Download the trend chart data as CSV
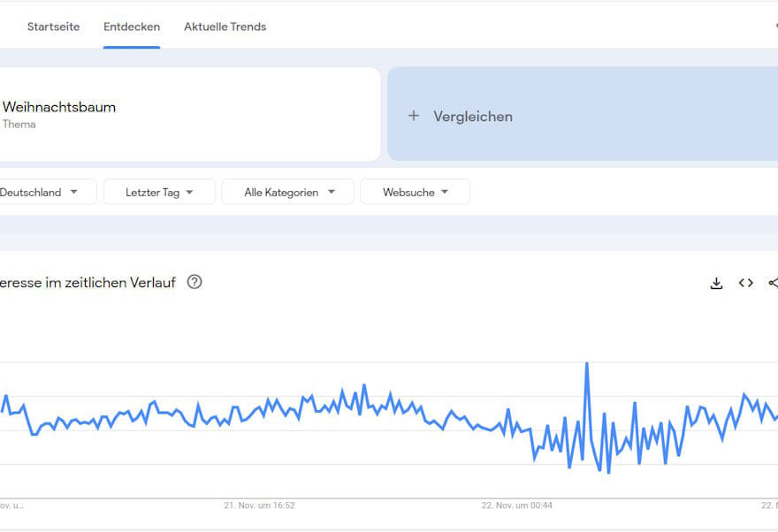The height and width of the screenshot is (532, 778). click(x=716, y=283)
